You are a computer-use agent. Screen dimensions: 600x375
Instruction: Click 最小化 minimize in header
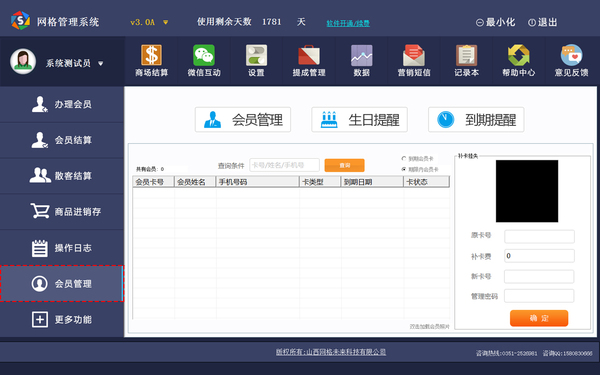496,22
